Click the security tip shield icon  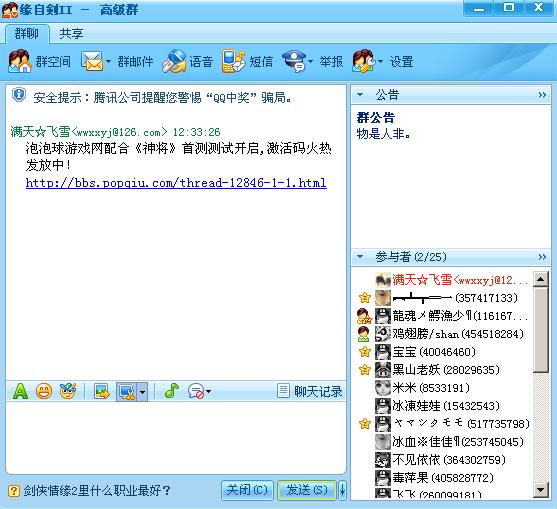[19, 95]
